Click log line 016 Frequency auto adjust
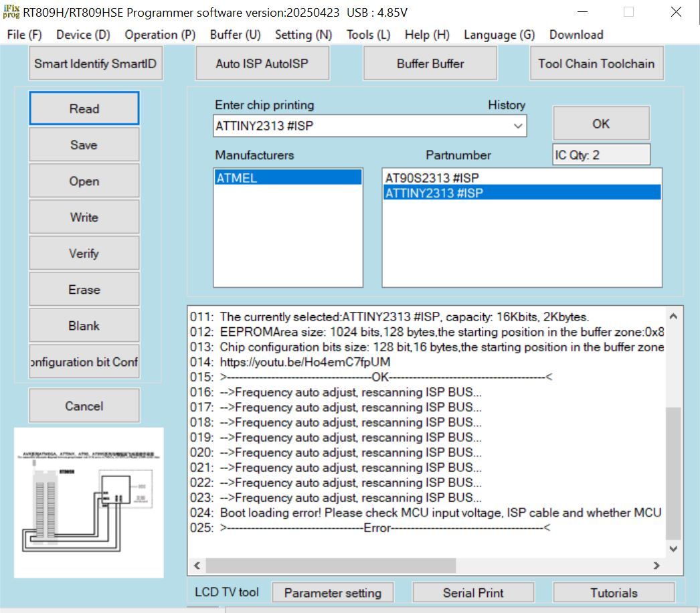 point(336,392)
